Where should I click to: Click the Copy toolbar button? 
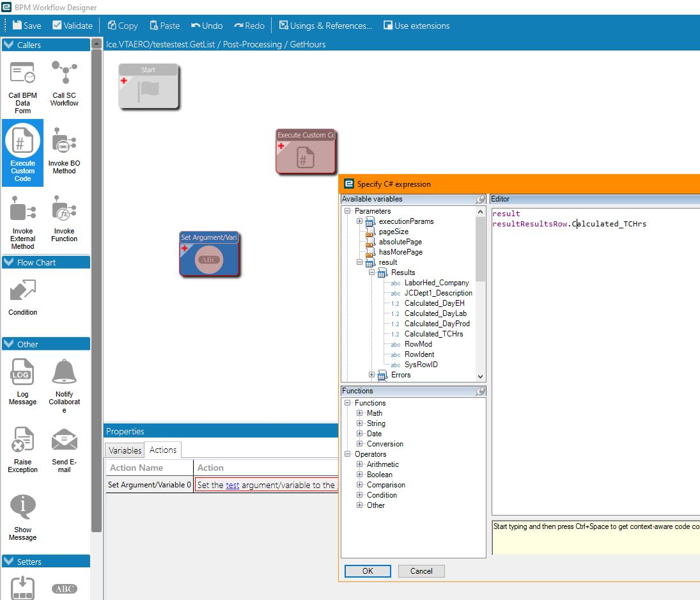[123, 26]
